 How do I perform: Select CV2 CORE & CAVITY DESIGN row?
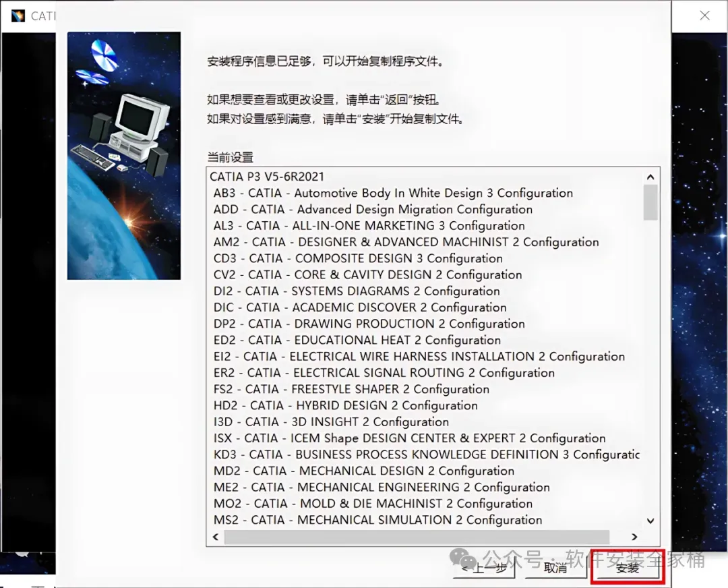(368, 274)
